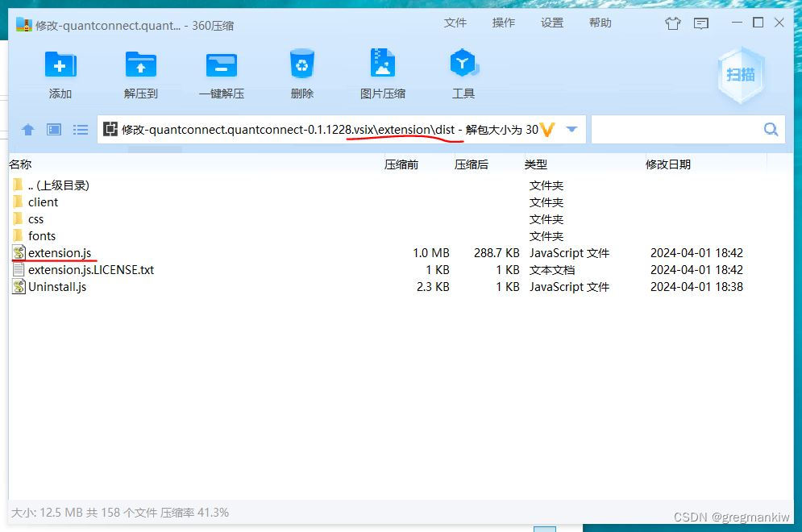The height and width of the screenshot is (532, 802).
Task: Click the extension.js file icon
Action: (x=19, y=253)
